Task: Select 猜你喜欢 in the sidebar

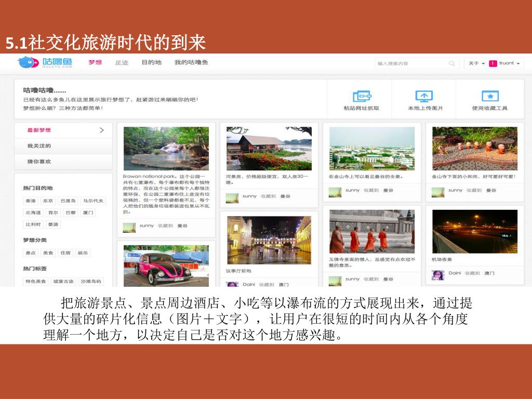Action: click(x=63, y=162)
